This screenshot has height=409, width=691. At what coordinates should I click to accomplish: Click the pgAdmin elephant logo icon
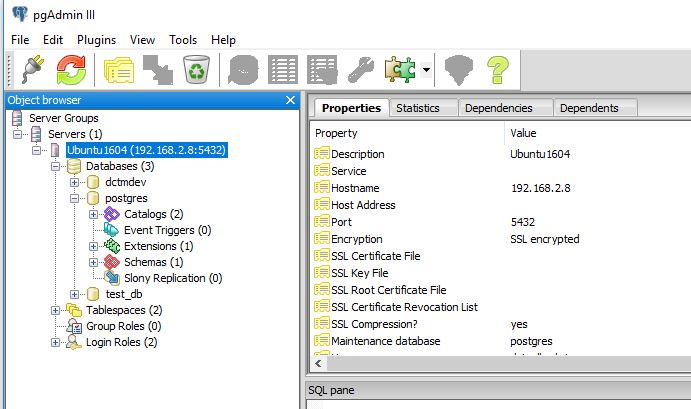tap(20, 14)
